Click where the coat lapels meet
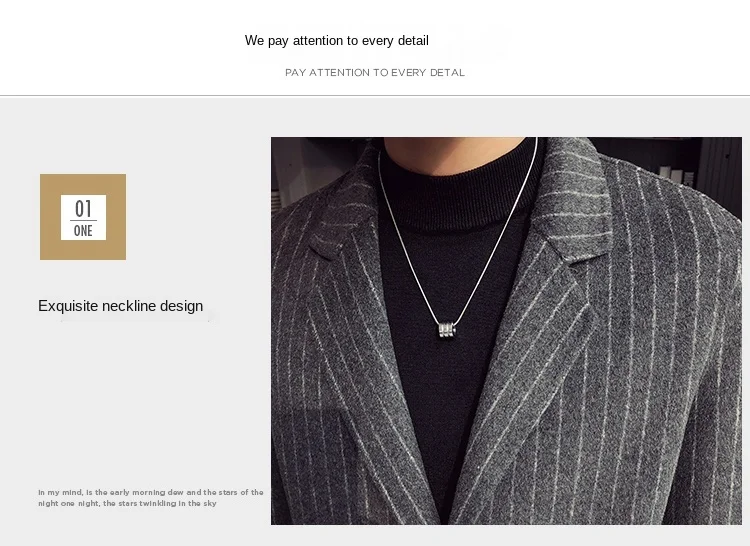The height and width of the screenshot is (546, 750). point(445,516)
